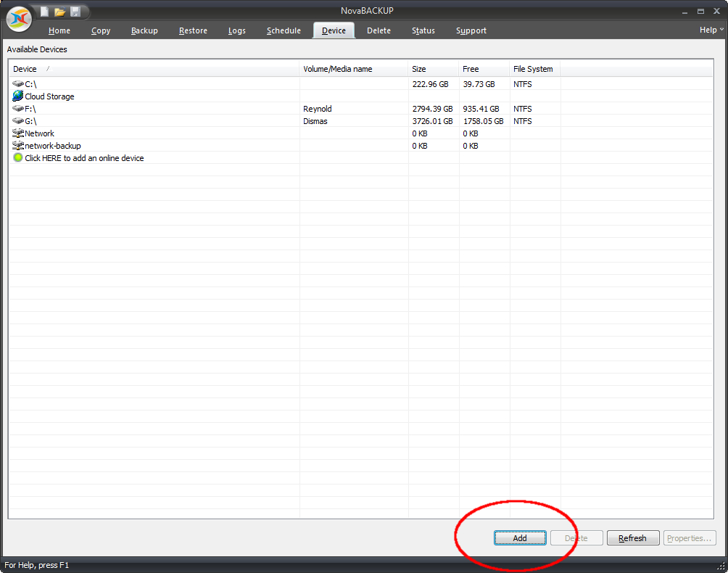This screenshot has height=573, width=728.
Task: Click the 2794.39 GB size value
Action: (x=432, y=109)
